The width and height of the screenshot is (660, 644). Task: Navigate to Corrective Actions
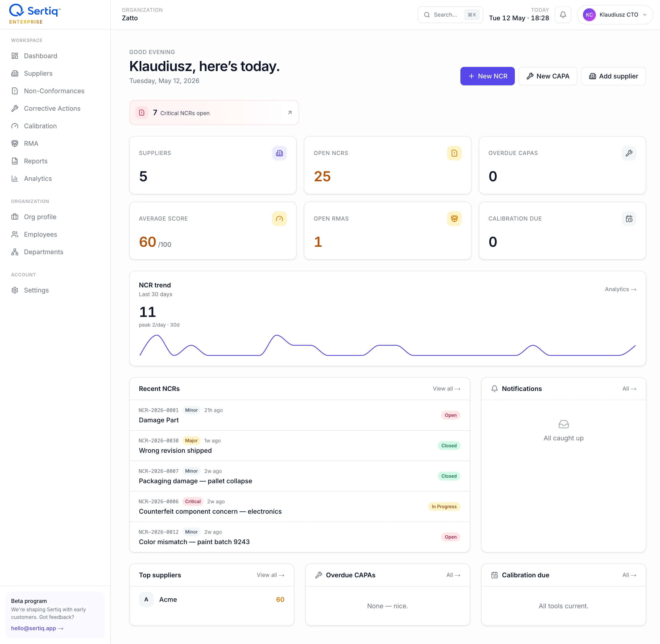click(55, 109)
